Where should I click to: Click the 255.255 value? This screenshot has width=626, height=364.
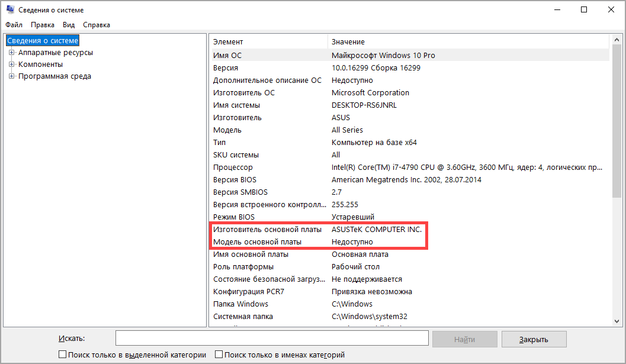(x=345, y=204)
